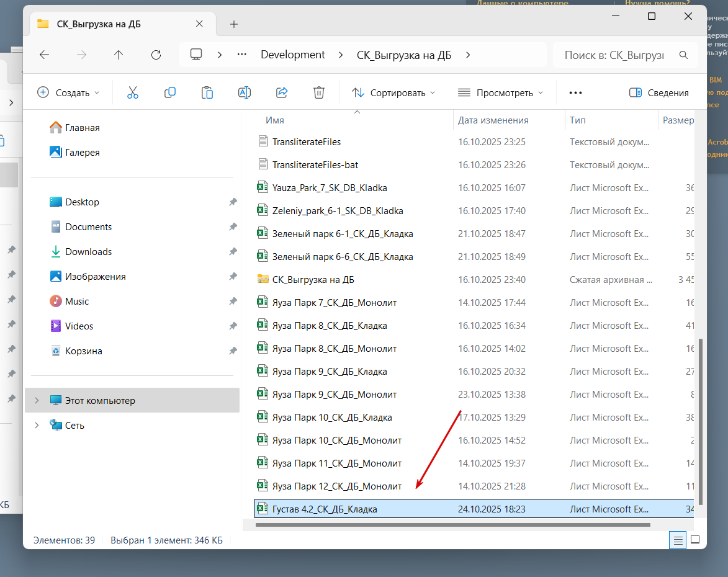The width and height of the screenshot is (728, 577).
Task: Open the Просмотреть dropdown
Action: pyautogui.click(x=500, y=93)
